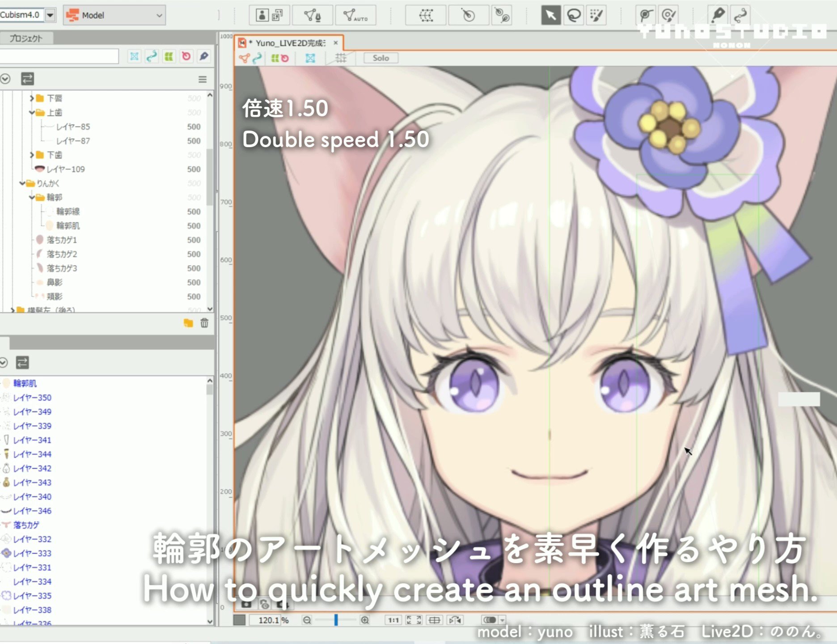837x644 pixels.
Task: Select the brush selection tool
Action: 596,16
